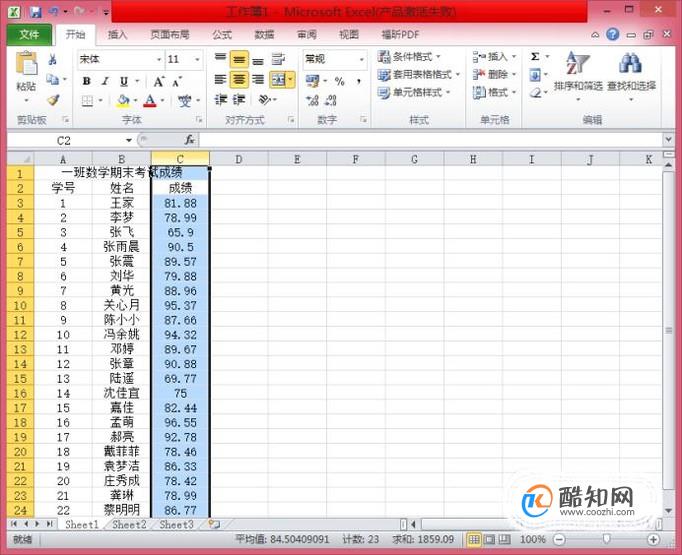Click 删除 delete cells button
Image resolution: width=682 pixels, height=555 pixels.
[494, 75]
